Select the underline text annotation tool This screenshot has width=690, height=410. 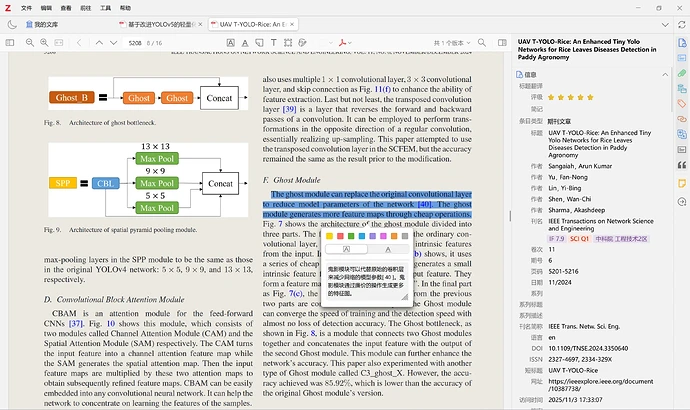click(x=245, y=43)
